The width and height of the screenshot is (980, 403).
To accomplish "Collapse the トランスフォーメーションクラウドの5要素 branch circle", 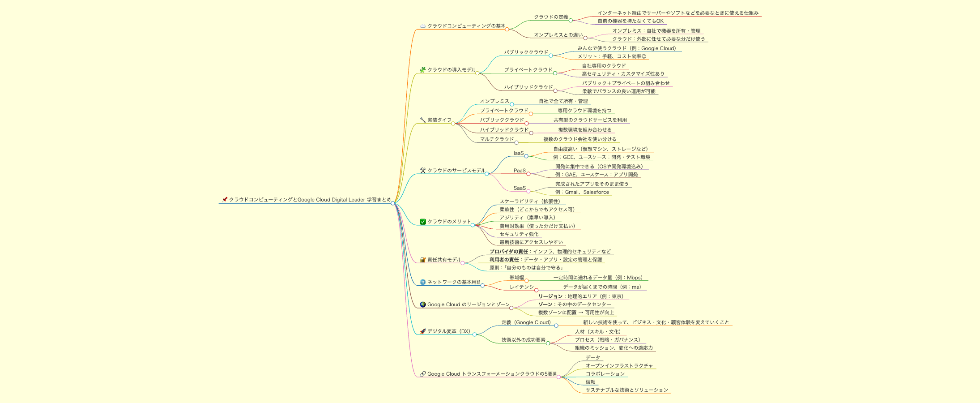I will [559, 377].
